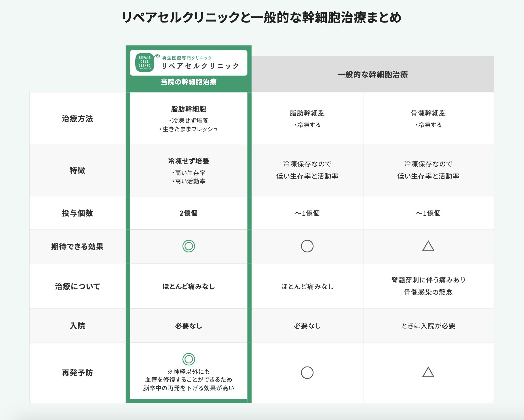Viewport: 524px width, 420px height.
Task: Click the 骨髄幹細胞 cell heading
Action: tap(428, 113)
